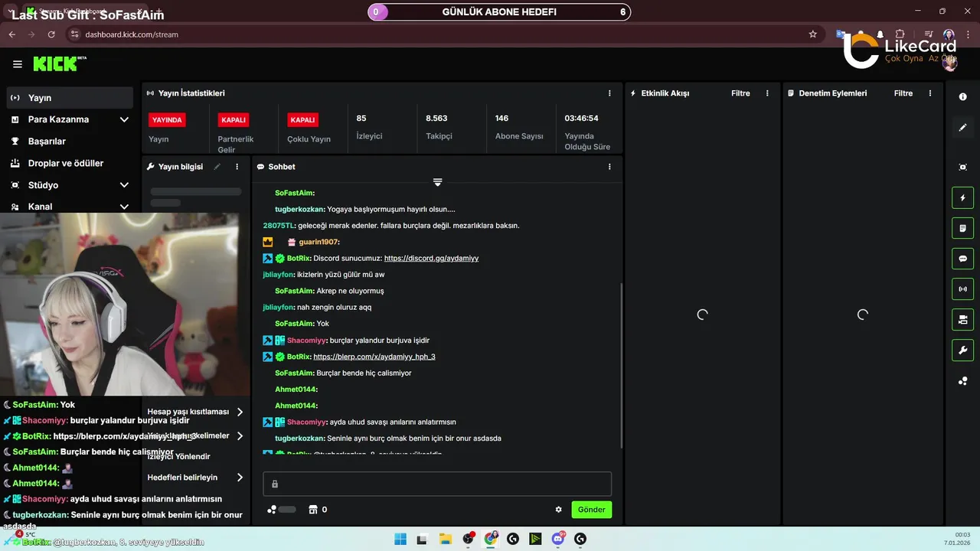Screen dimensions: 980x551
Task: Edit stream info via pencil next to Yayın bilgisi
Action: tap(217, 166)
